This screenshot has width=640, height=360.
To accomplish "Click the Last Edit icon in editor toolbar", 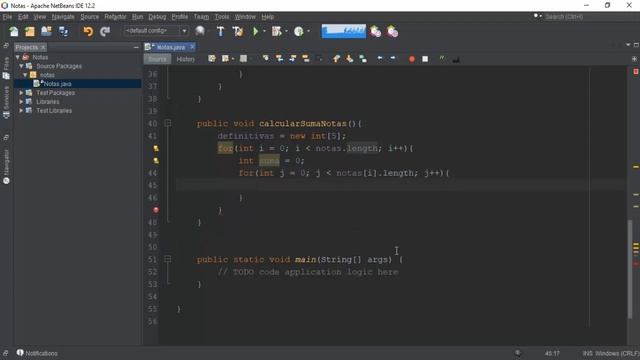I will (x=211, y=59).
